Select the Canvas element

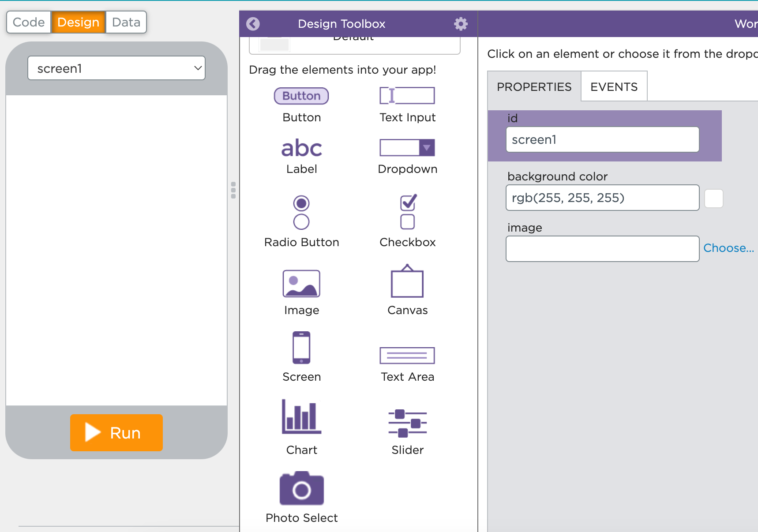pos(407,284)
